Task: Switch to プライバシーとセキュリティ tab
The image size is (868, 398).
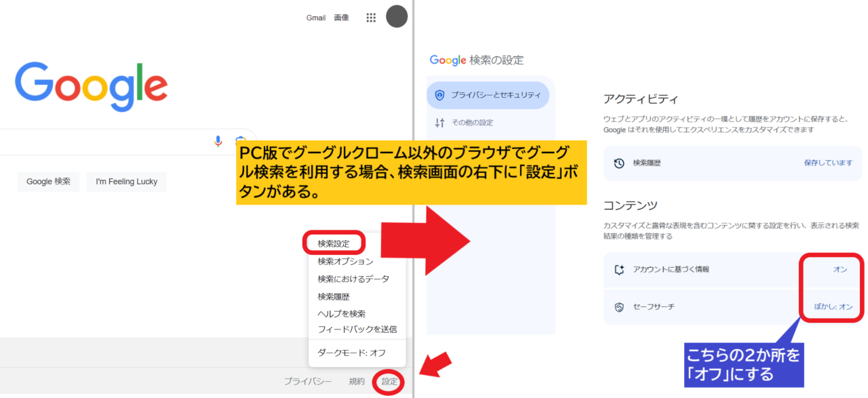Action: [x=488, y=96]
